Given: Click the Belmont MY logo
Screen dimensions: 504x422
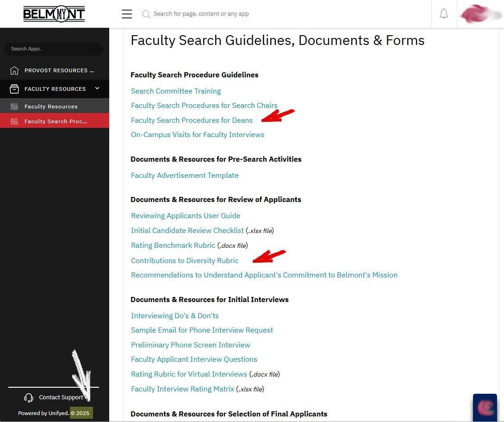Looking at the screenshot, I should pos(54,14).
